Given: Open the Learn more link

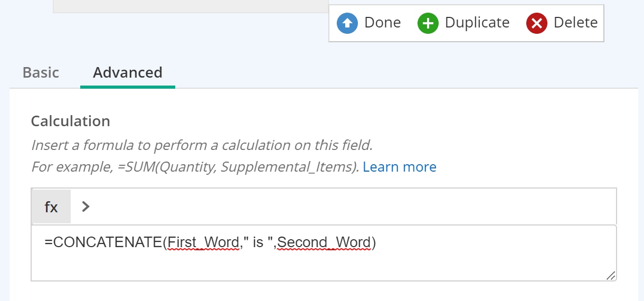Looking at the screenshot, I should [400, 167].
